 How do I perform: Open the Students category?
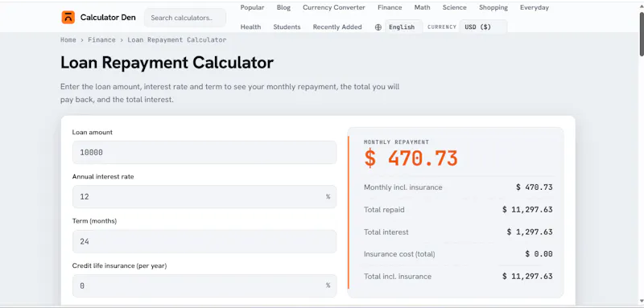coord(287,27)
